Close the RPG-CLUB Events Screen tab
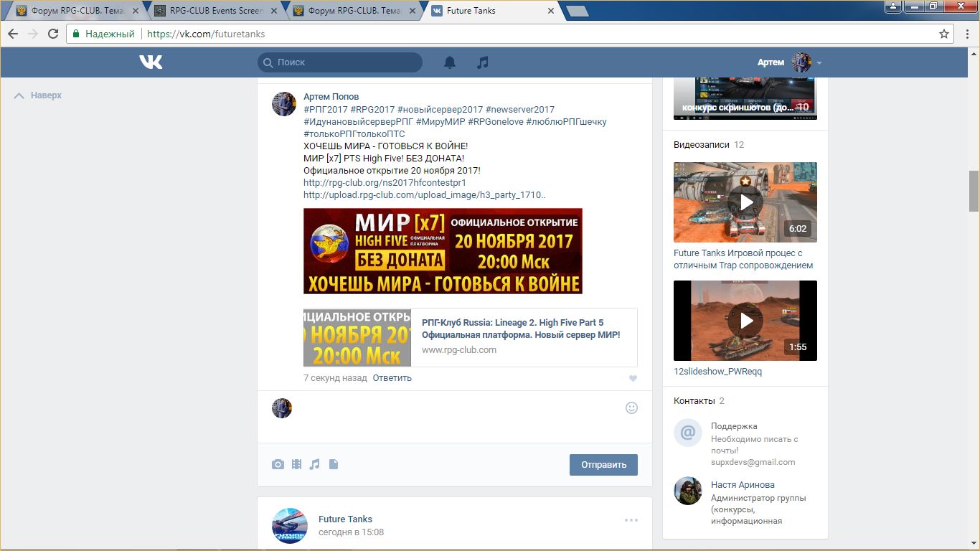 tap(274, 11)
